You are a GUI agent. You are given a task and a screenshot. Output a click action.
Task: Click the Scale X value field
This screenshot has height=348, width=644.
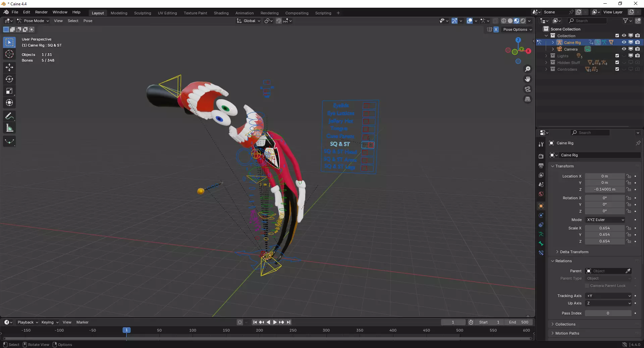tap(605, 228)
